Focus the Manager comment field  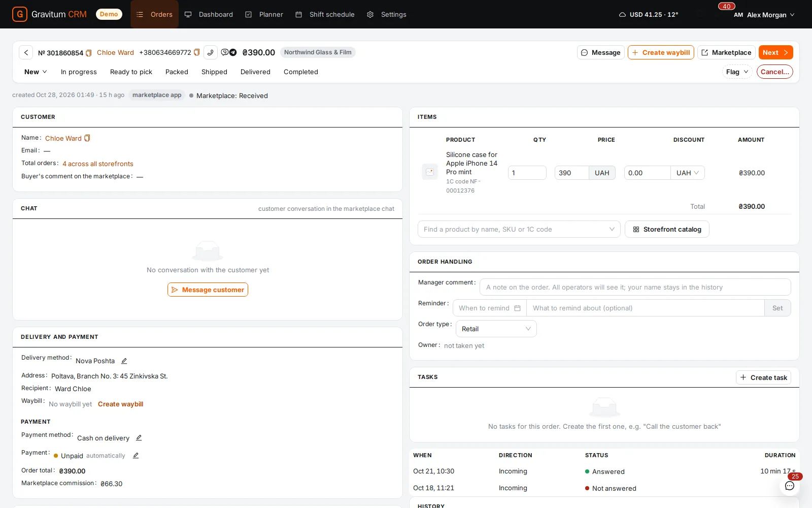pos(635,287)
